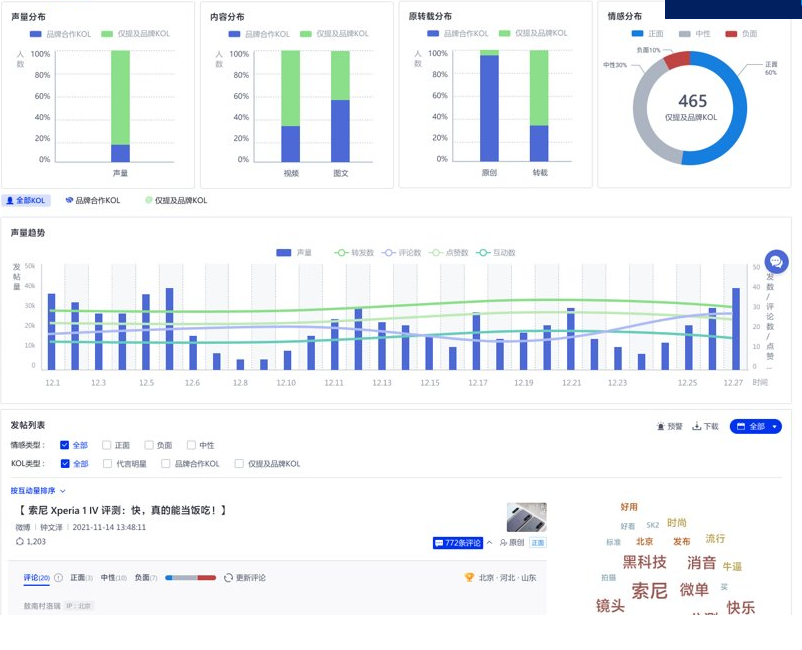This screenshot has height=650, width=802.
Task: Click the 下载 download icon
Action: (696, 427)
